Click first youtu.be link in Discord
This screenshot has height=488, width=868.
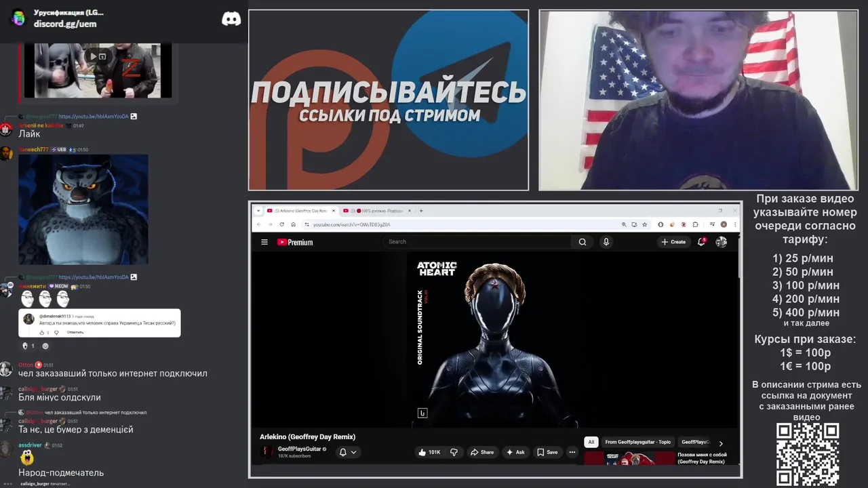94,117
